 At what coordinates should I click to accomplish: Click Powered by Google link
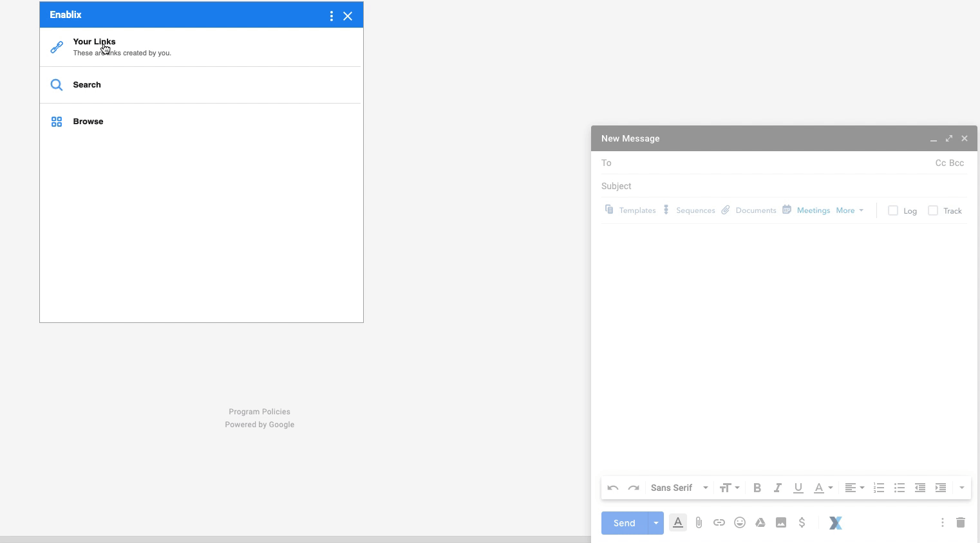click(259, 425)
